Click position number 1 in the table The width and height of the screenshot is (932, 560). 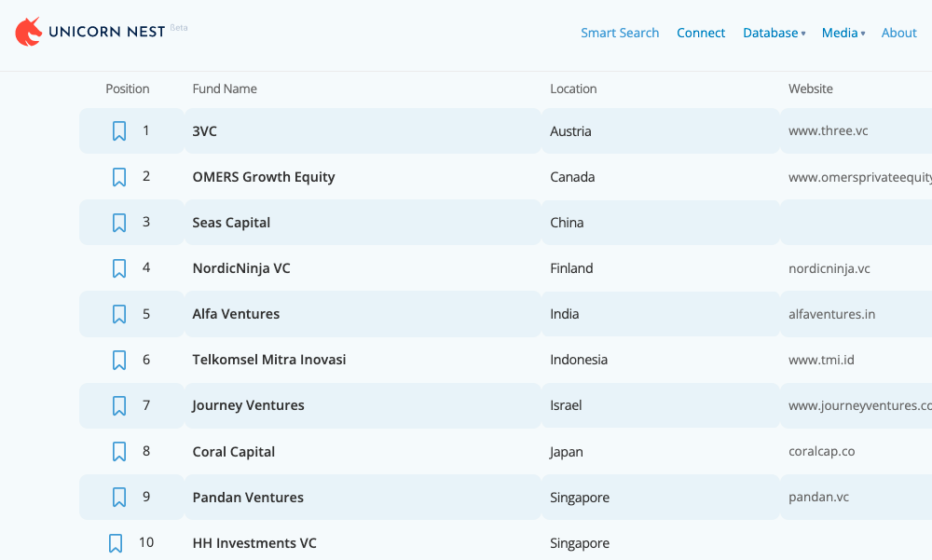click(x=146, y=130)
